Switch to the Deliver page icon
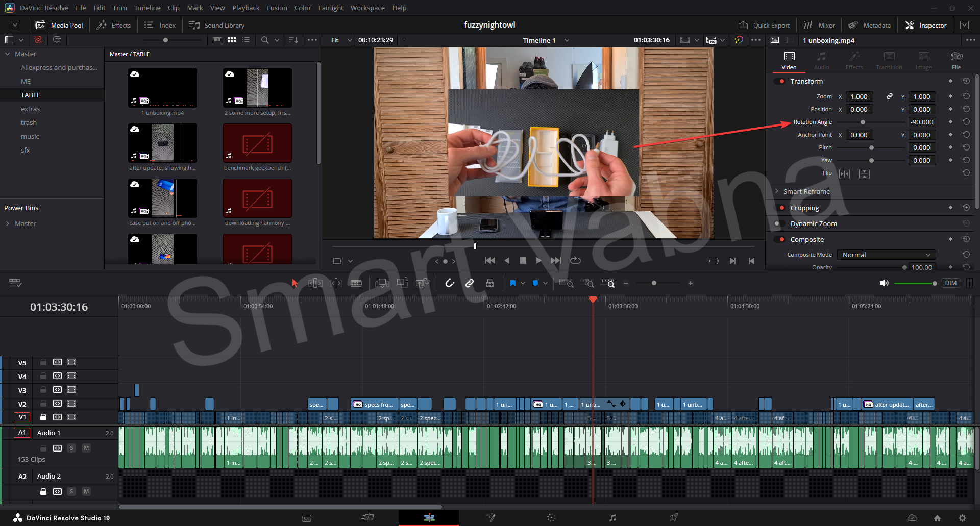This screenshot has height=526, width=980. (x=674, y=518)
